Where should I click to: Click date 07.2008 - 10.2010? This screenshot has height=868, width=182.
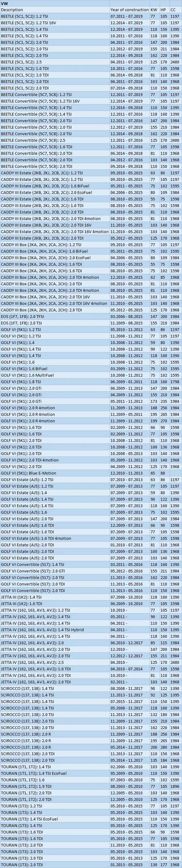126,597
